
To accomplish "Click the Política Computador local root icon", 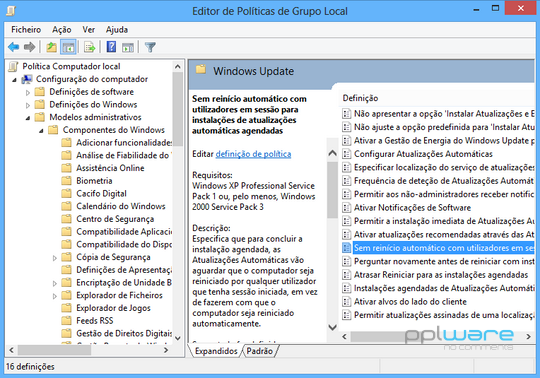I will coord(13,66).
